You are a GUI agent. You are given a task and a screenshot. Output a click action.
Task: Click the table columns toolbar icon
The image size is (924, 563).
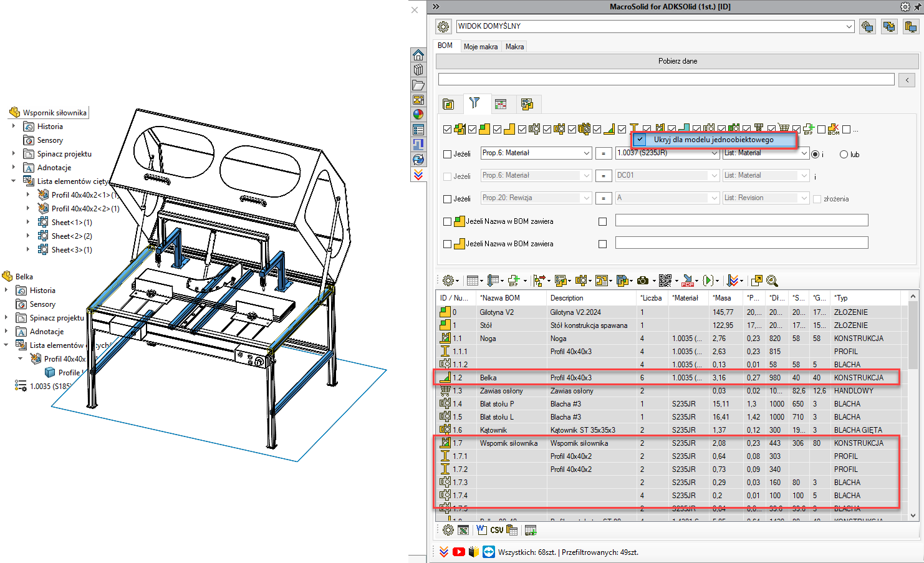(x=473, y=281)
